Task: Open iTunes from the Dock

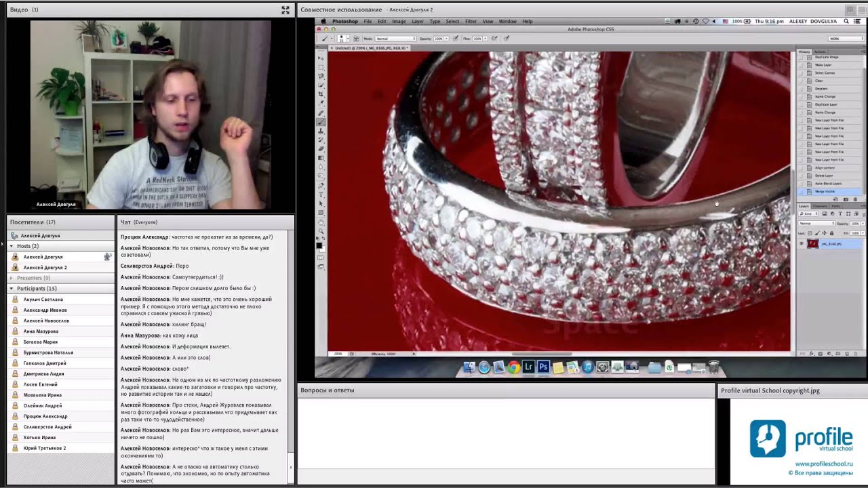Action: coord(588,367)
